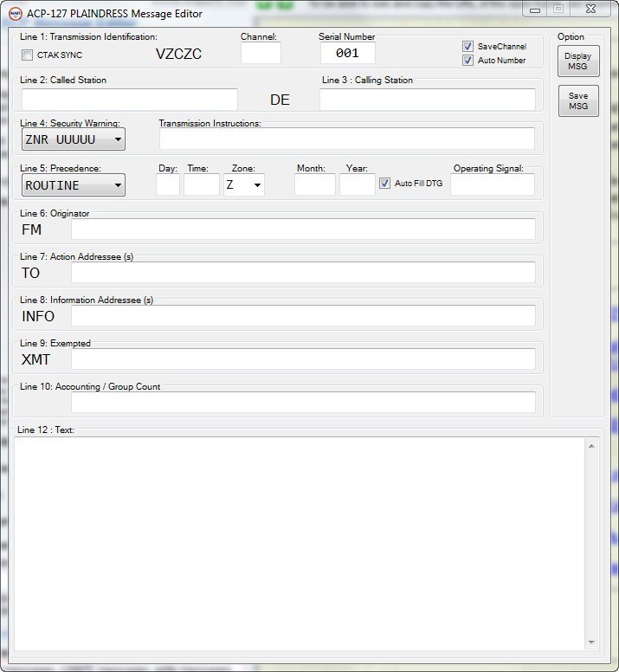Focus the Transmission Instructions field
Image resolution: width=619 pixels, height=672 pixels.
click(x=347, y=139)
